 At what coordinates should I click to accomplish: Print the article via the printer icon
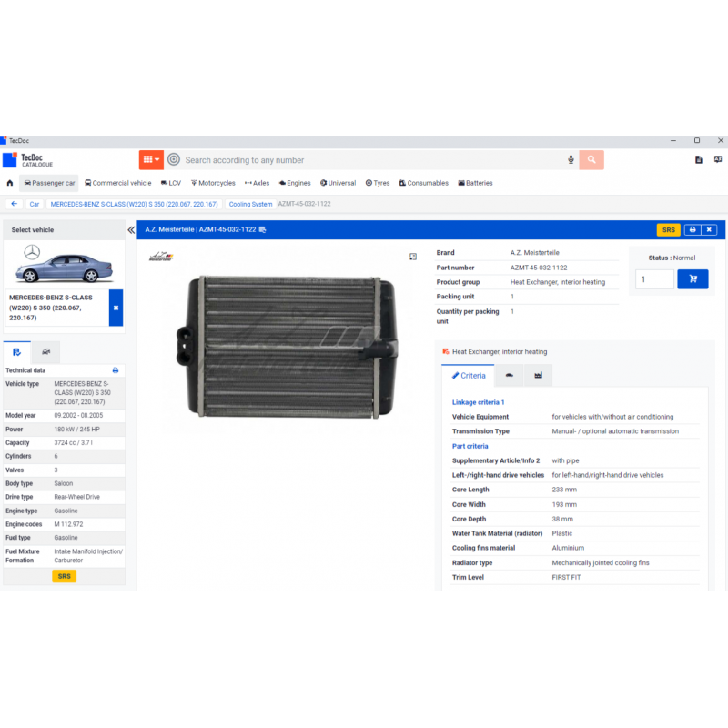[x=693, y=229]
